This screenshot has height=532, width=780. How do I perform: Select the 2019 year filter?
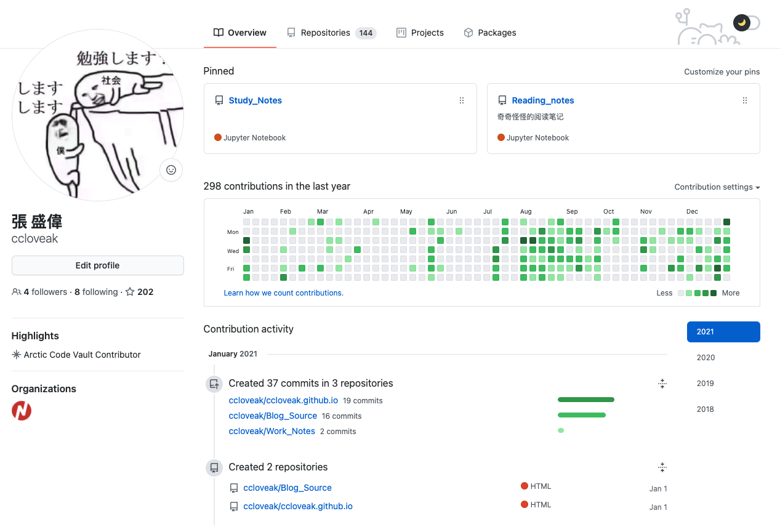706,384
